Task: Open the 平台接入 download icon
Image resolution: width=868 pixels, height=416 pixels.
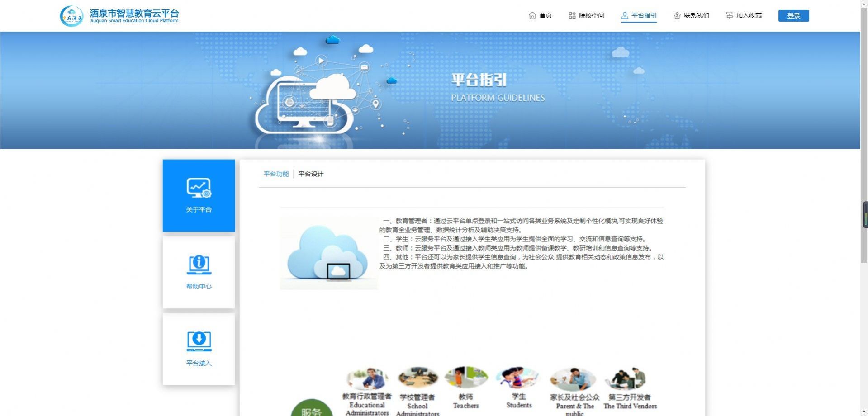Action: click(199, 341)
